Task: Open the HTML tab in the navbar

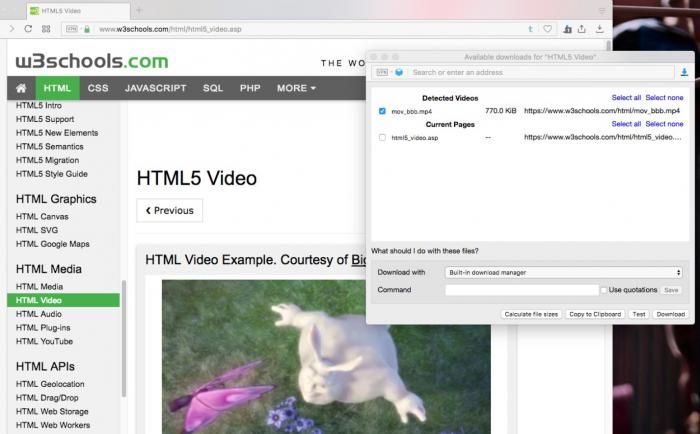Action: coord(57,88)
